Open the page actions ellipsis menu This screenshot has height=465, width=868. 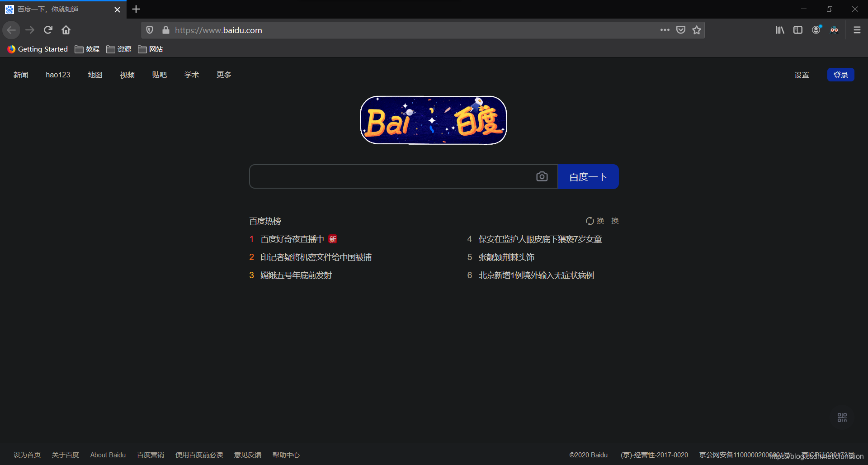665,30
